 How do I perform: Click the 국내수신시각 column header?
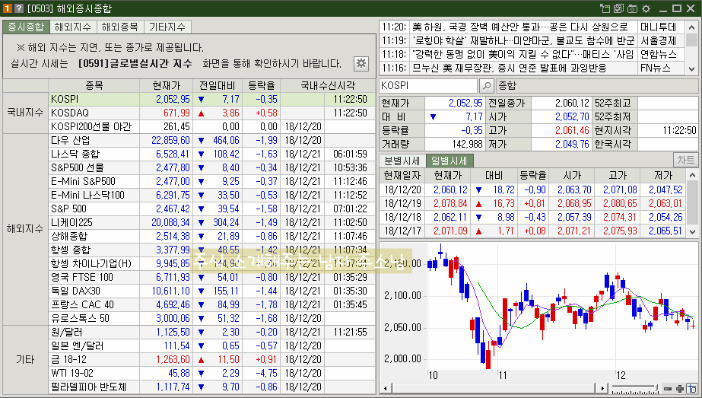coord(328,86)
